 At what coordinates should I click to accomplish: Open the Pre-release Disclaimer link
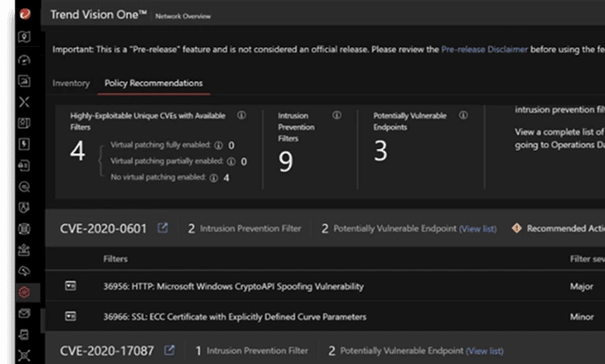click(484, 49)
